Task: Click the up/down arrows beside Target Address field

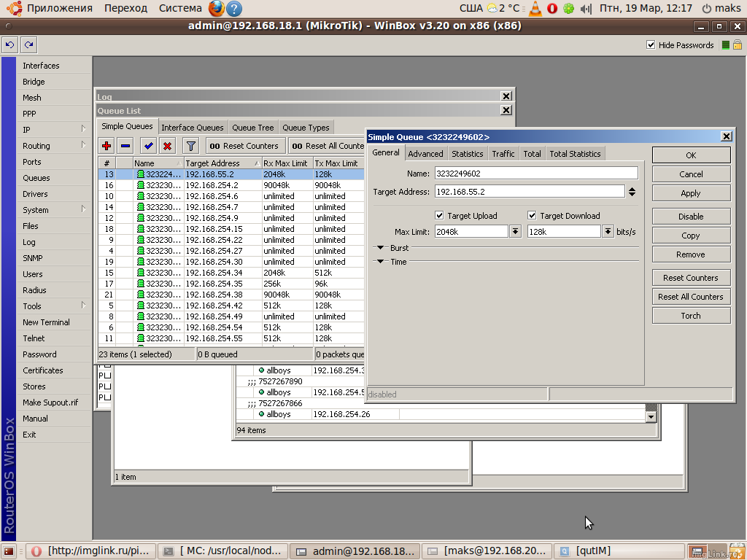Action: (x=632, y=192)
